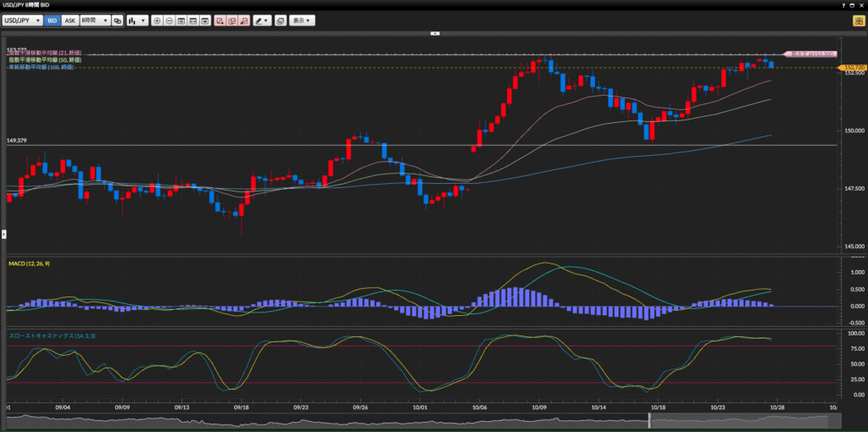Open the 表示 display menu

[x=301, y=19]
